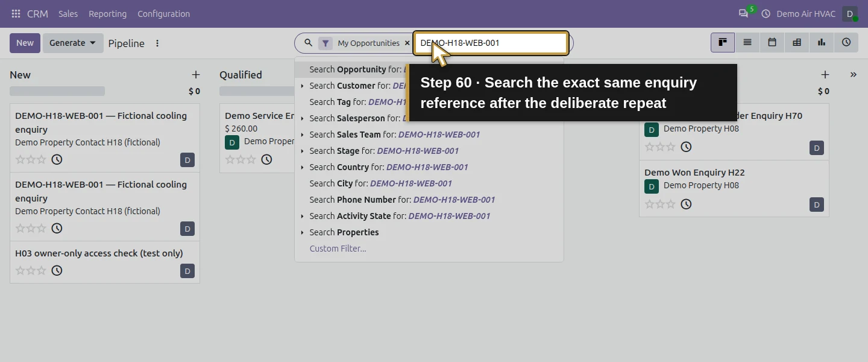Expand the Search Customer suggestions arrow
This screenshot has width=868, height=362.
pyautogui.click(x=302, y=86)
